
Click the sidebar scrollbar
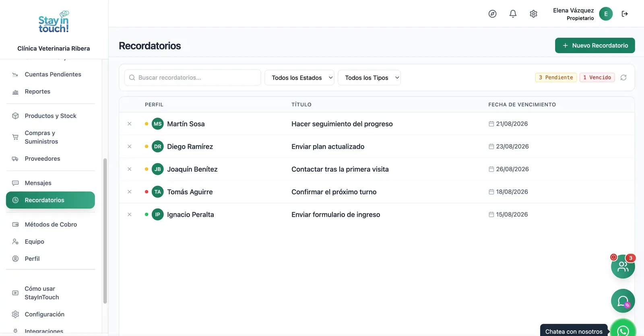(x=105, y=231)
